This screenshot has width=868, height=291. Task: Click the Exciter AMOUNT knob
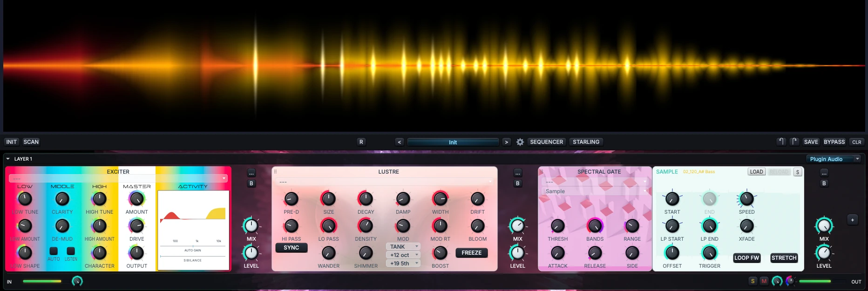click(x=136, y=199)
